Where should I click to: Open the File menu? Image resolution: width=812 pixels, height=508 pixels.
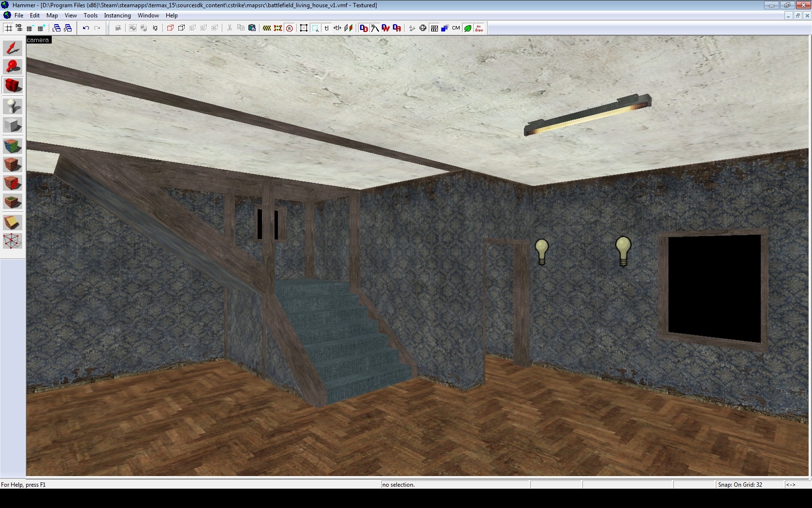click(x=19, y=15)
